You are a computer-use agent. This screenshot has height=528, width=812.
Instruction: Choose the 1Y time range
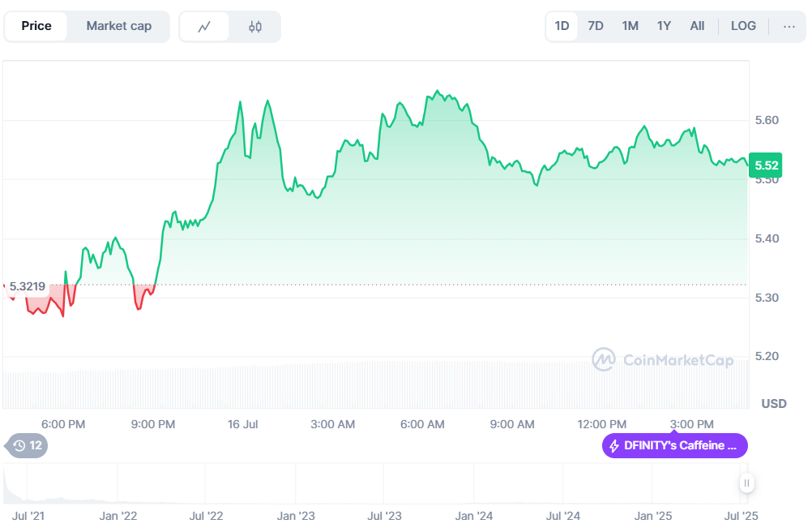coord(664,26)
